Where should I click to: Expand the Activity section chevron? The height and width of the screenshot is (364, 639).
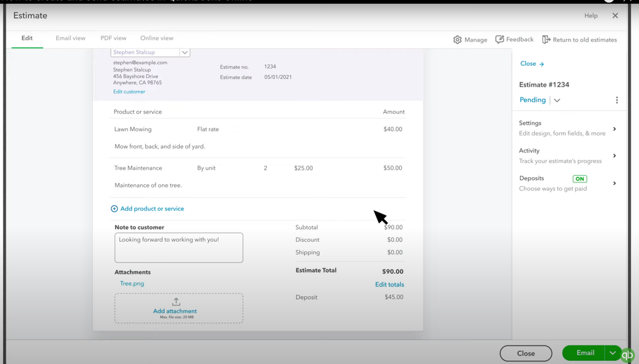point(615,155)
